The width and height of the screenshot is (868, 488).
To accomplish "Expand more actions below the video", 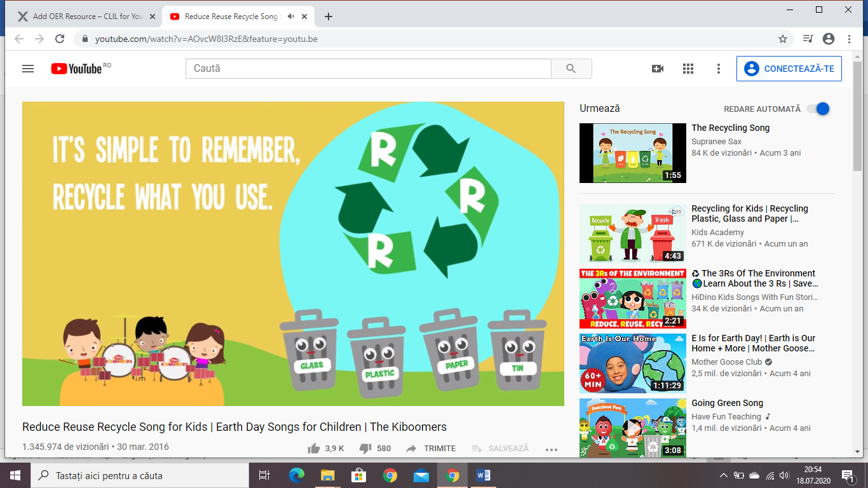I will pos(551,449).
